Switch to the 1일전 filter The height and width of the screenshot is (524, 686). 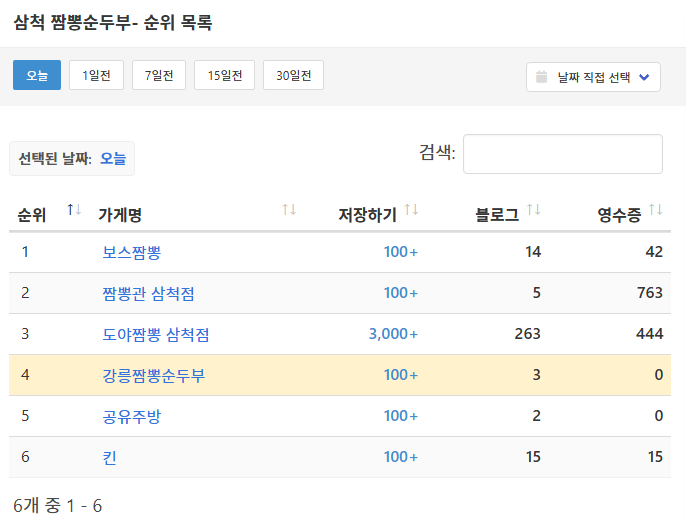point(96,76)
